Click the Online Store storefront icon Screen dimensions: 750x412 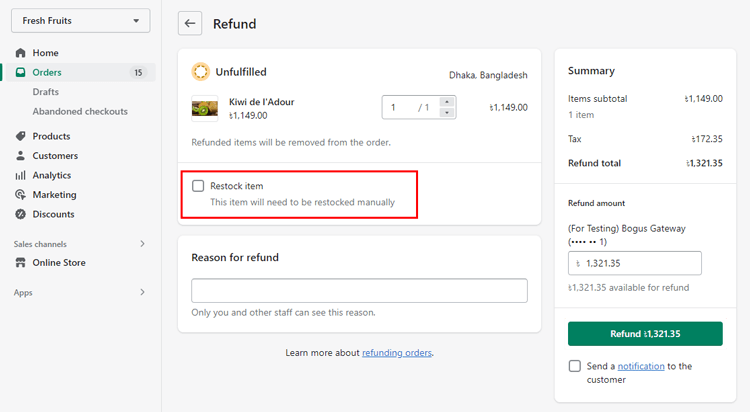point(21,262)
